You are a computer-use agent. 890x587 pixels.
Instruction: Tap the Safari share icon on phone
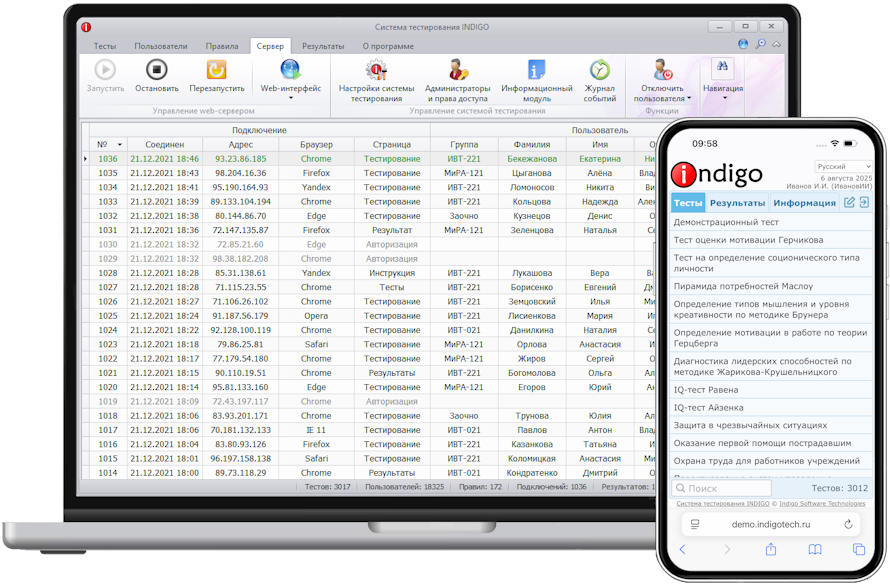[x=771, y=549]
